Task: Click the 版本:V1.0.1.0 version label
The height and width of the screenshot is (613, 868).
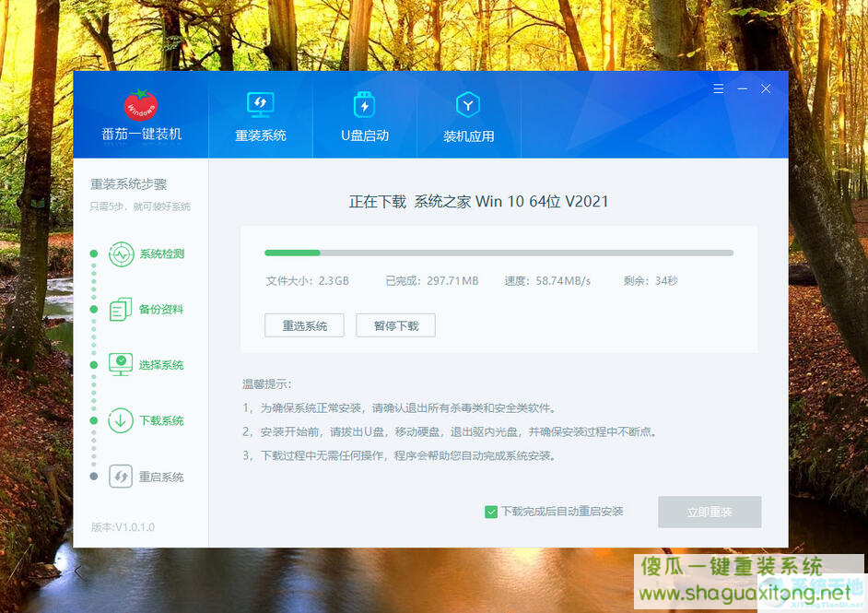Action: (x=123, y=527)
